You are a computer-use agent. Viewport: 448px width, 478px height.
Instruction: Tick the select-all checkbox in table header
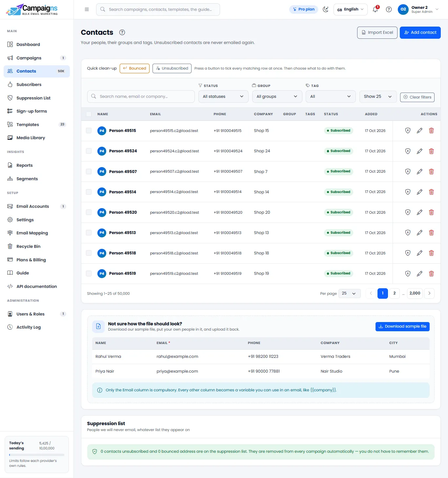(x=89, y=114)
